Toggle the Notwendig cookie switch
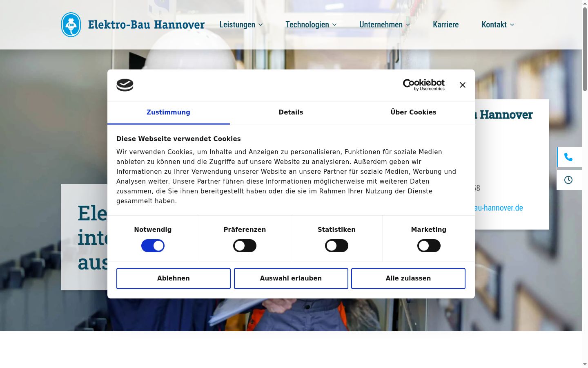 tap(153, 246)
